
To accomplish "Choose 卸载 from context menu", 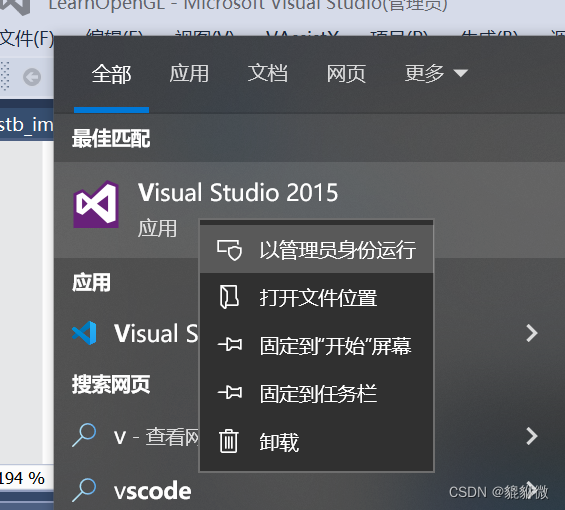I will click(x=317, y=442).
